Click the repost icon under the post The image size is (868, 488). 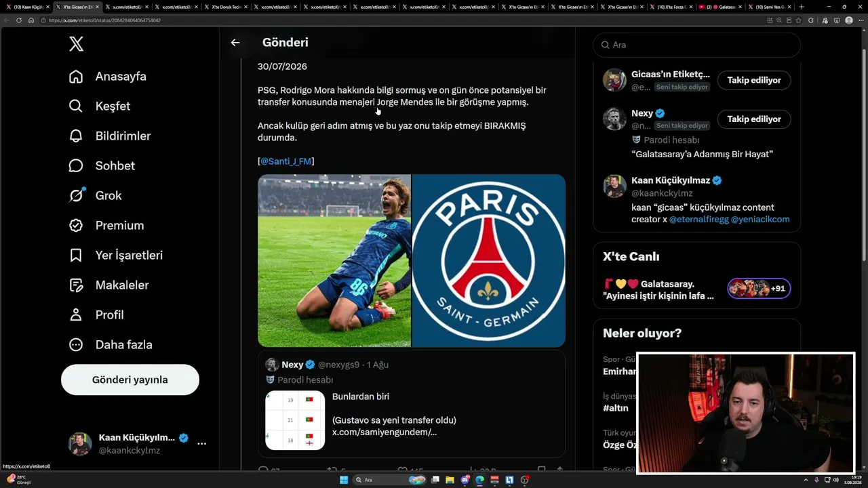[332, 468]
